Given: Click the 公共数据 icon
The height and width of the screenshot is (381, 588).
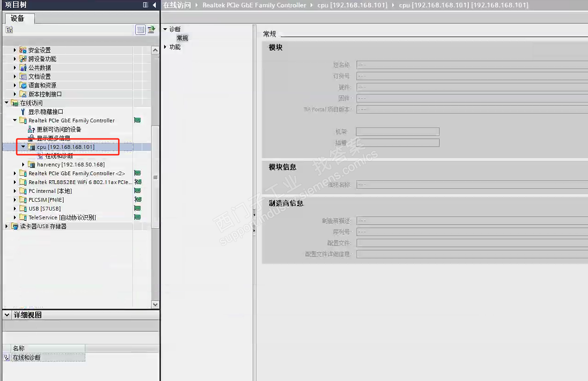Looking at the screenshot, I should 23,68.
